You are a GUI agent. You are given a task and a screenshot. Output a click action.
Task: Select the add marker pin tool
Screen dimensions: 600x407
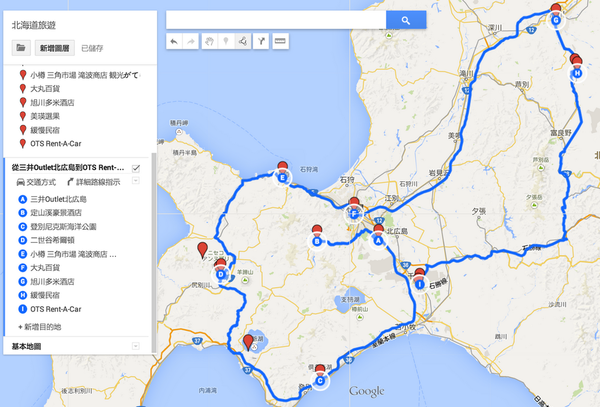pos(225,42)
